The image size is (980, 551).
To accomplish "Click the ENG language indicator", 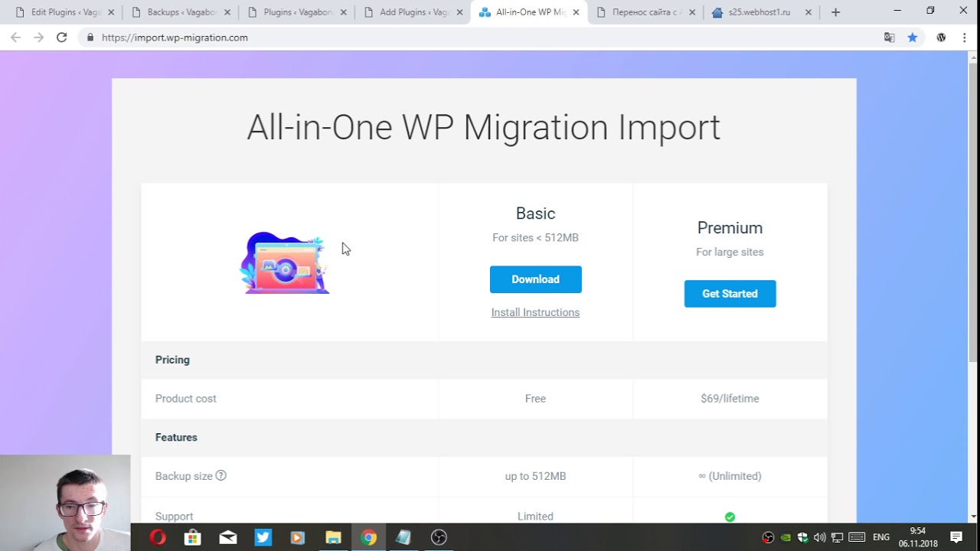I will coord(881,537).
